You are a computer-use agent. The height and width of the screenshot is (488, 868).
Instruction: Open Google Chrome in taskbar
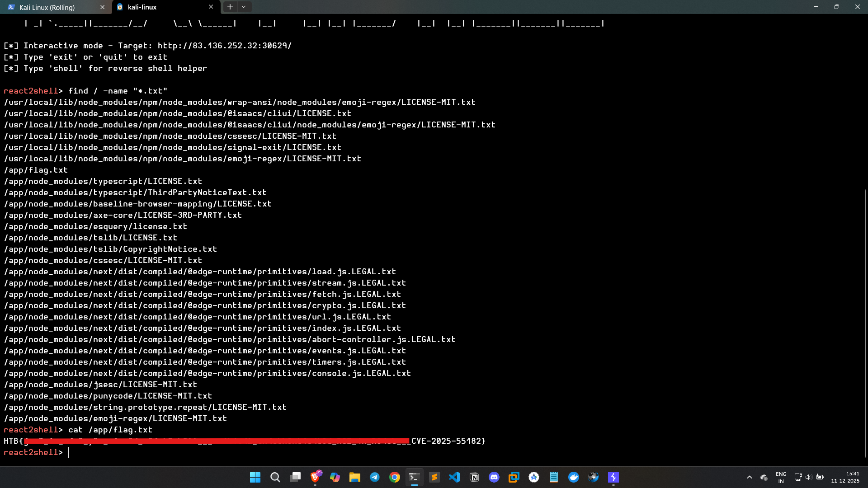tap(395, 477)
